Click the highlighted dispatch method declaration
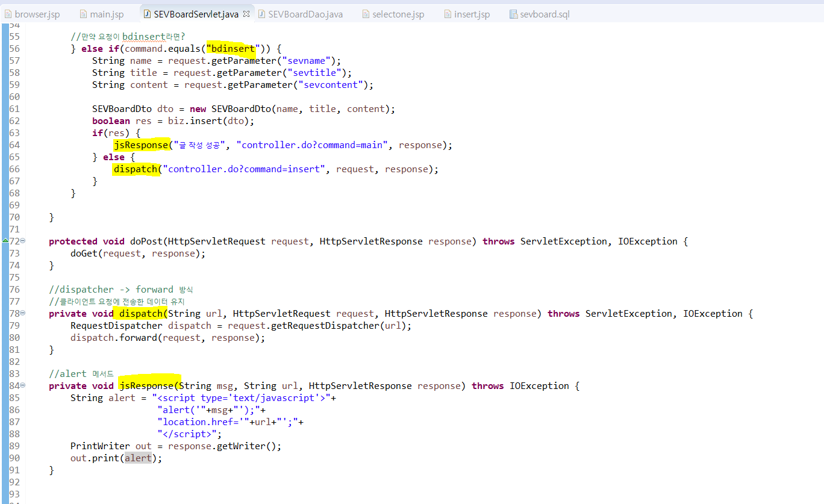The image size is (824, 504). click(141, 313)
